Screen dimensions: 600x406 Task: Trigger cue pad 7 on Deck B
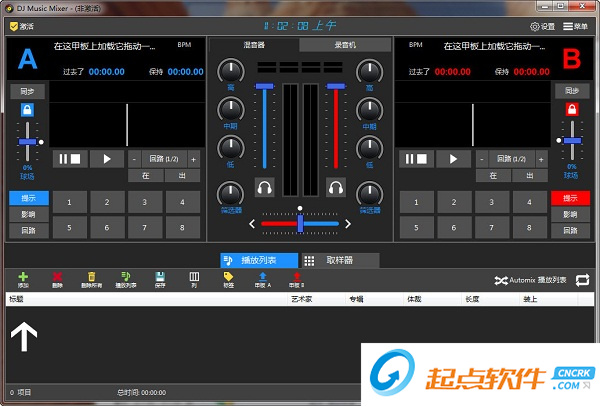click(x=491, y=228)
